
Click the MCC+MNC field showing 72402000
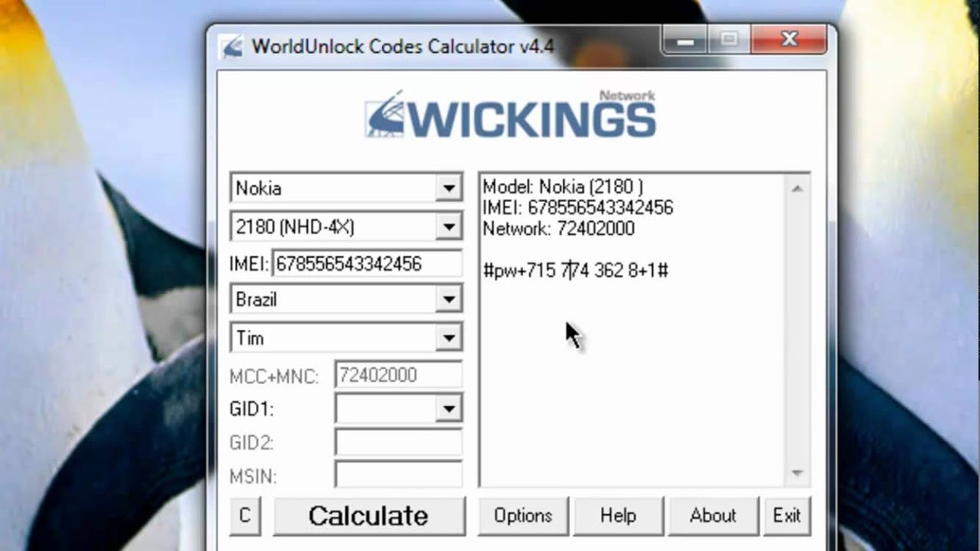(x=398, y=375)
